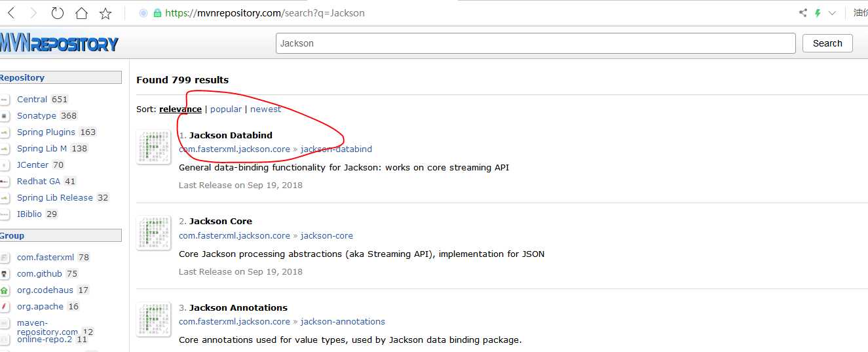Viewport: 868px width, 352px height.
Task: Sort results by newest
Action: coord(265,109)
